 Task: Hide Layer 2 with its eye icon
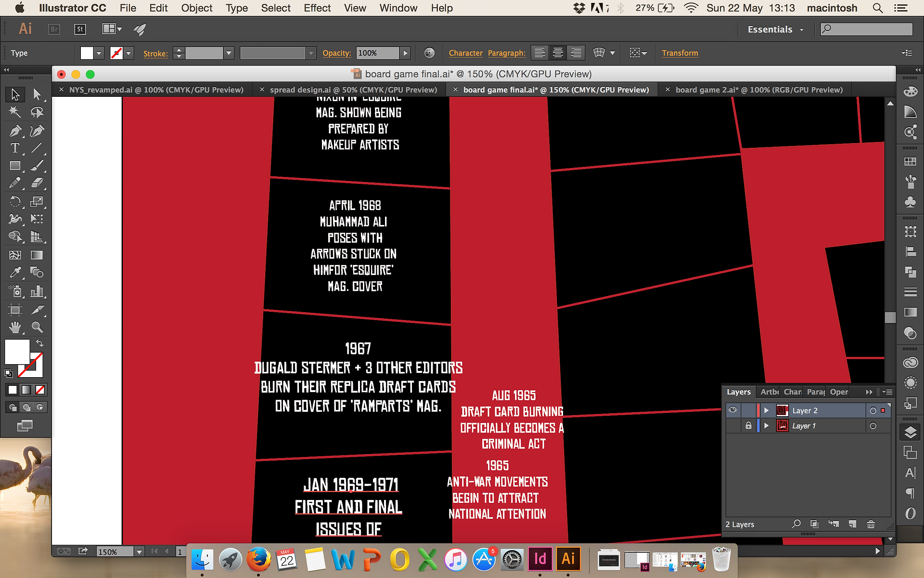[733, 410]
